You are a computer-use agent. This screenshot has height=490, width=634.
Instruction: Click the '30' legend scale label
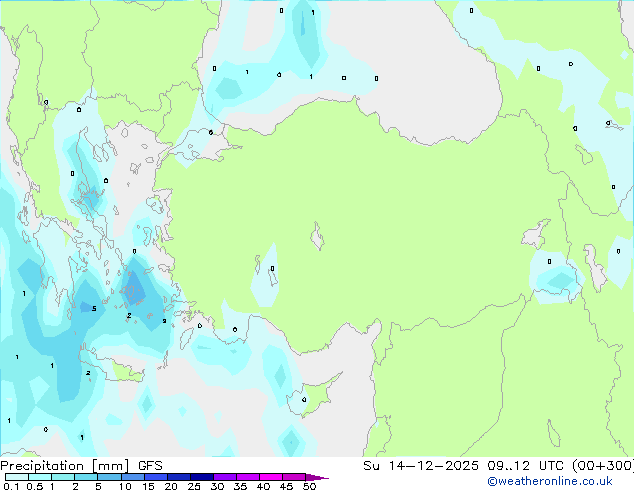click(x=217, y=486)
